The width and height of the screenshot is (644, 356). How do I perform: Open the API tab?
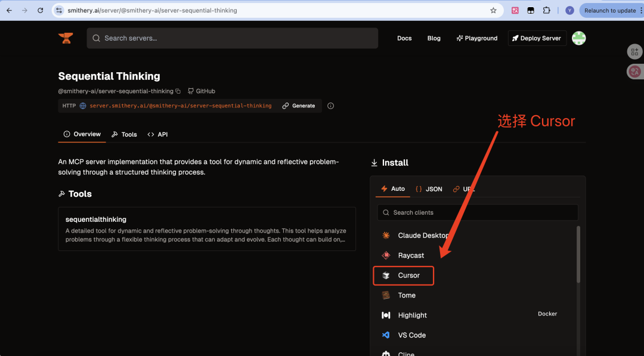point(157,134)
